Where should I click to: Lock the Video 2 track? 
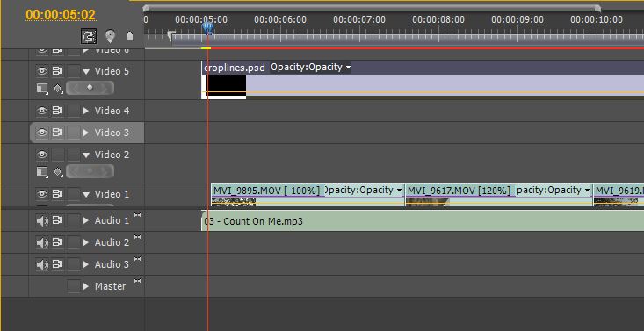pyautogui.click(x=74, y=155)
